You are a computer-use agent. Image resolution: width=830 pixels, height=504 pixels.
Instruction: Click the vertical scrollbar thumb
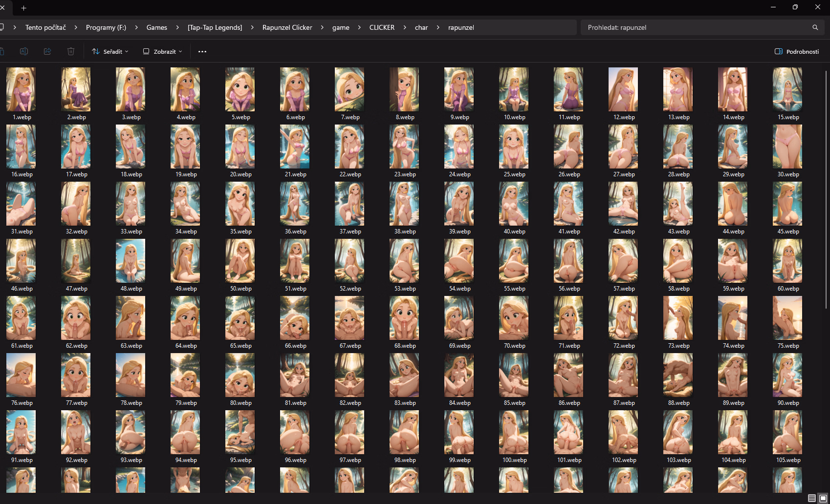(x=826, y=189)
